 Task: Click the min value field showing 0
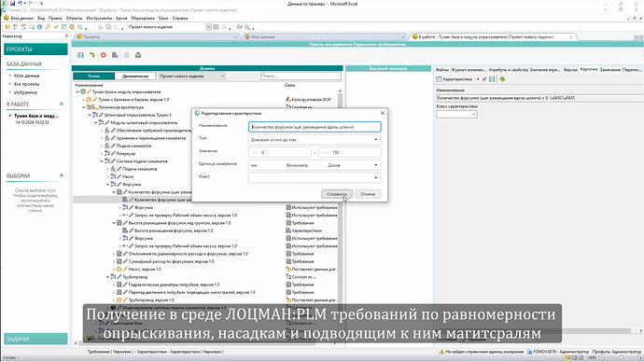click(280, 152)
